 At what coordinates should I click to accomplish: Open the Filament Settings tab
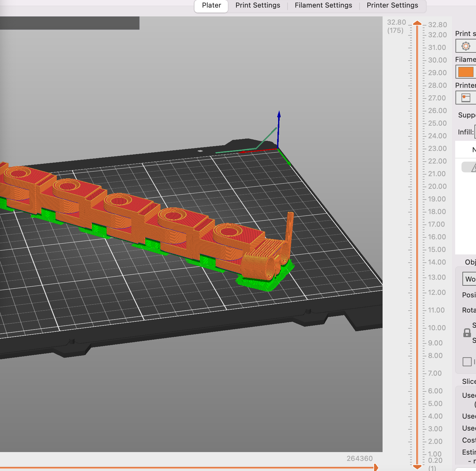click(x=323, y=6)
